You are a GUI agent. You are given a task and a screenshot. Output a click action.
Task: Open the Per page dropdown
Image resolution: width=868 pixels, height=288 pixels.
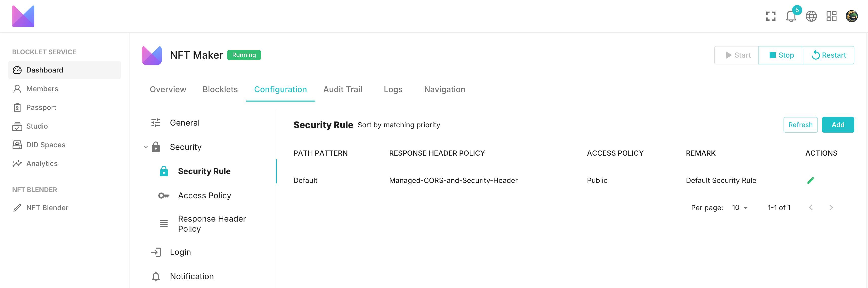pyautogui.click(x=740, y=208)
